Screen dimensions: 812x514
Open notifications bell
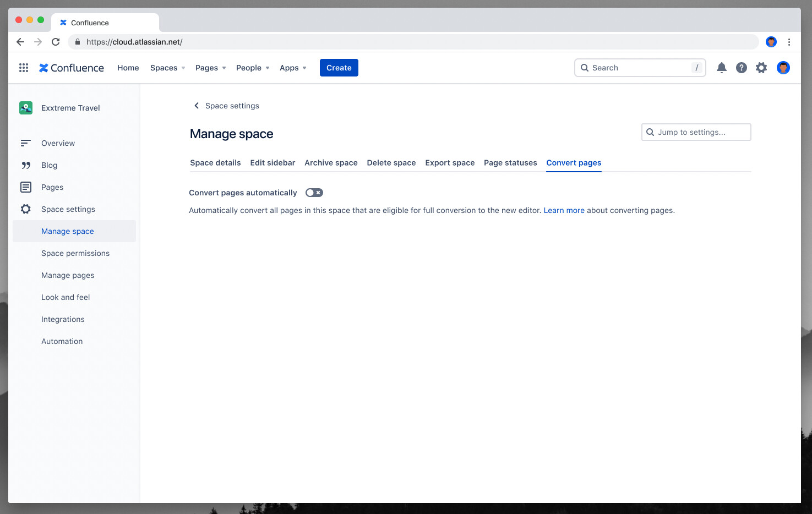pos(722,67)
